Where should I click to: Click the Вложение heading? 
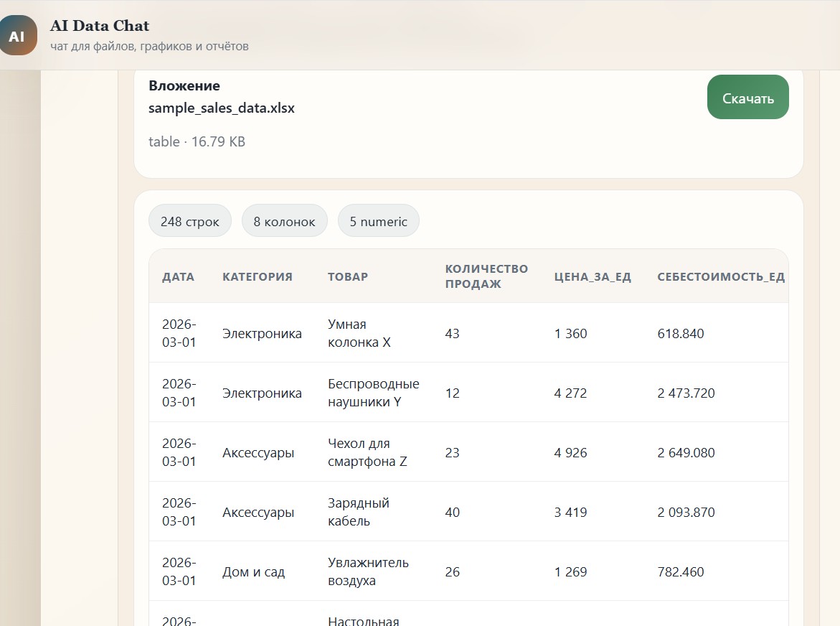click(x=184, y=85)
